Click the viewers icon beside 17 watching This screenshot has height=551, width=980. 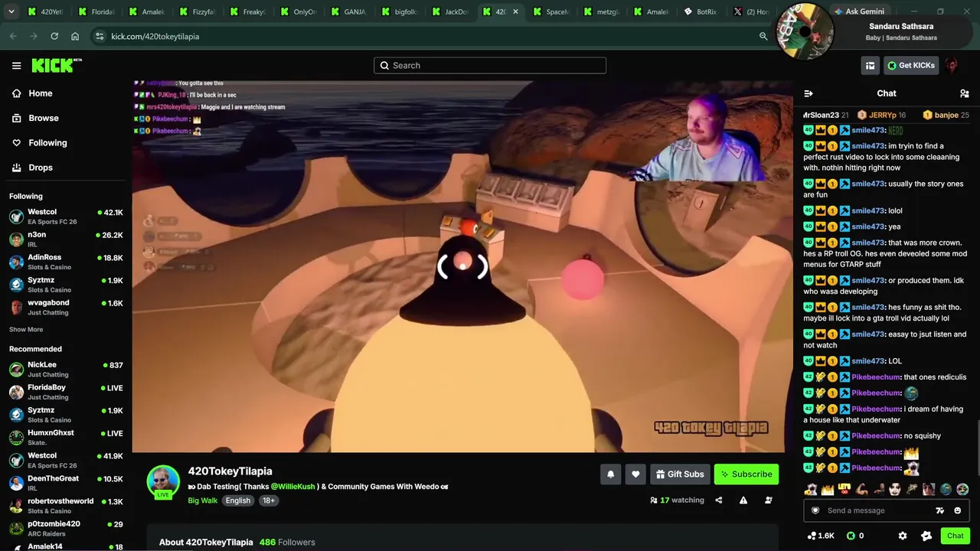pyautogui.click(x=653, y=500)
